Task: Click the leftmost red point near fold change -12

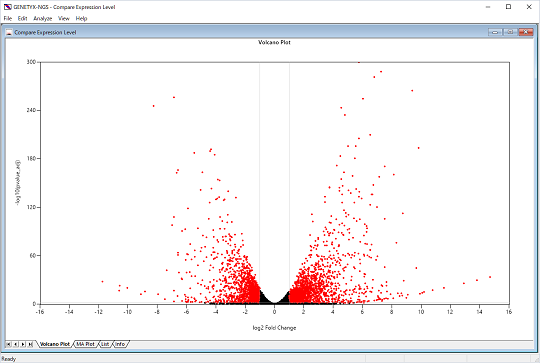Action: pos(102,282)
